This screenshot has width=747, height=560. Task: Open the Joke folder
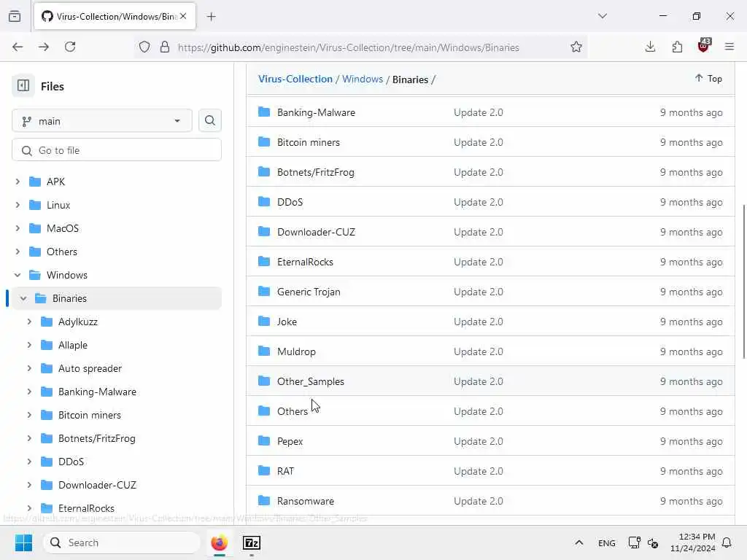(287, 322)
